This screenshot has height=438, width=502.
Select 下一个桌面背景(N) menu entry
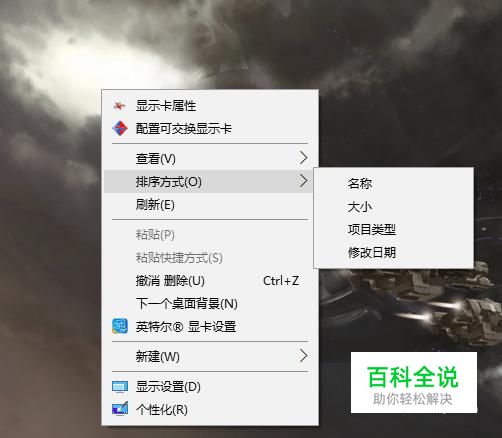tap(210, 303)
